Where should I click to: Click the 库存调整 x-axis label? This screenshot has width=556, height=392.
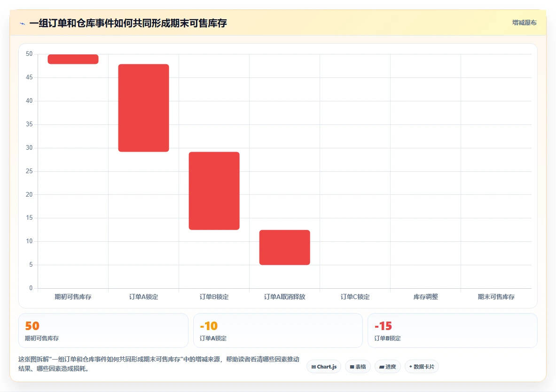425,297
